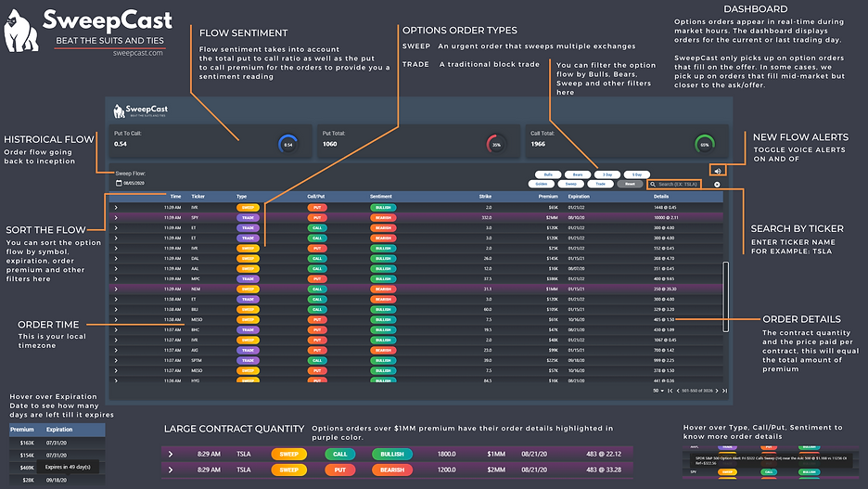
Task: Select the details cell "10000 @ 2.11"
Action: (666, 218)
